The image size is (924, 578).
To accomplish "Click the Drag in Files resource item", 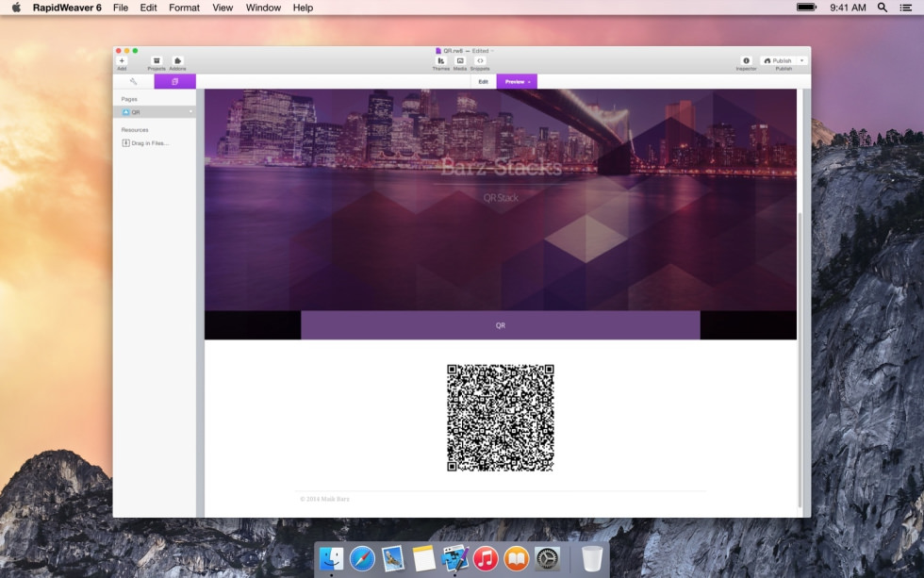I will click(145, 143).
